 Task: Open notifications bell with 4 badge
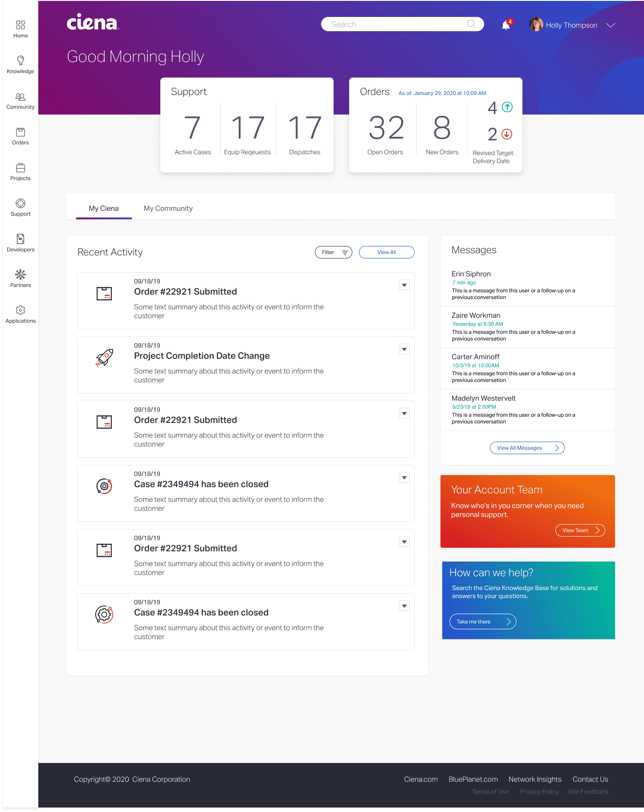coord(507,25)
